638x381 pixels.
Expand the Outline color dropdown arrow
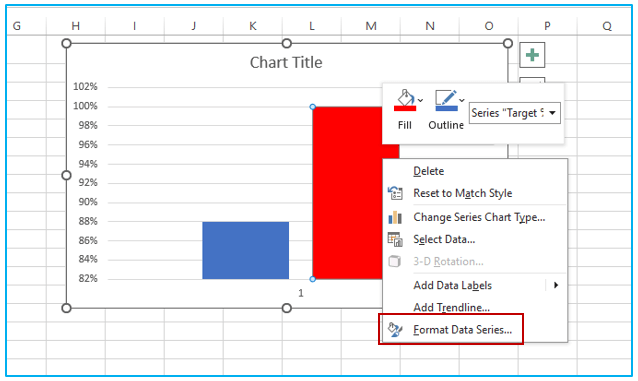(x=462, y=100)
